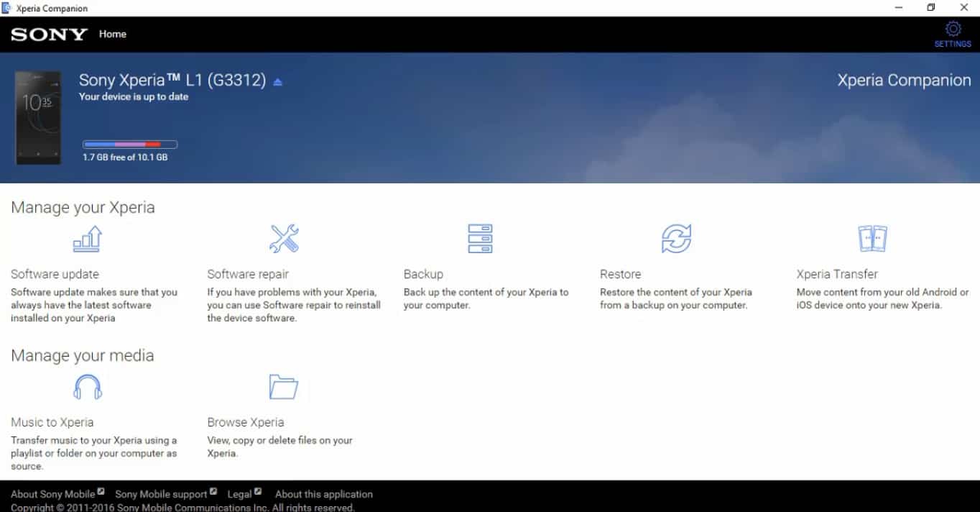Go to the Home tab
Image resolution: width=980 pixels, height=512 pixels.
113,34
